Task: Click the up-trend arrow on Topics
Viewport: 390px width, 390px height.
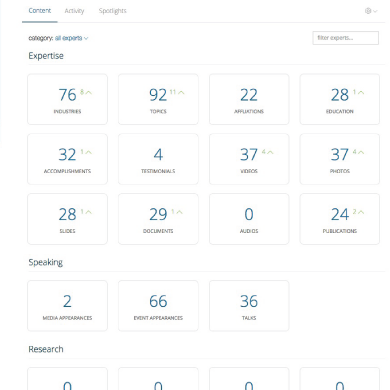Action: 181,92
